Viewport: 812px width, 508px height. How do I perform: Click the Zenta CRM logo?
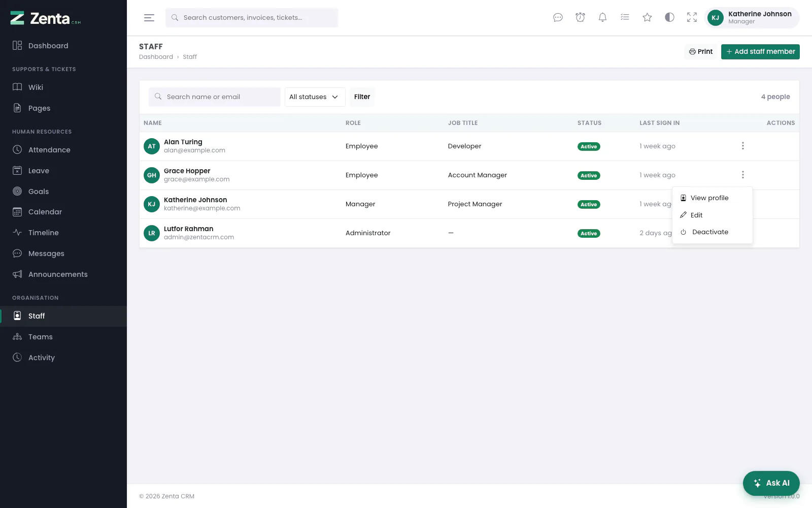(46, 18)
